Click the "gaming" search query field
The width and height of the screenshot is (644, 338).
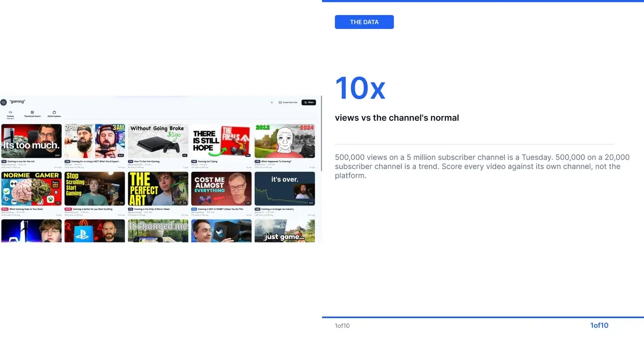pyautogui.click(x=18, y=101)
